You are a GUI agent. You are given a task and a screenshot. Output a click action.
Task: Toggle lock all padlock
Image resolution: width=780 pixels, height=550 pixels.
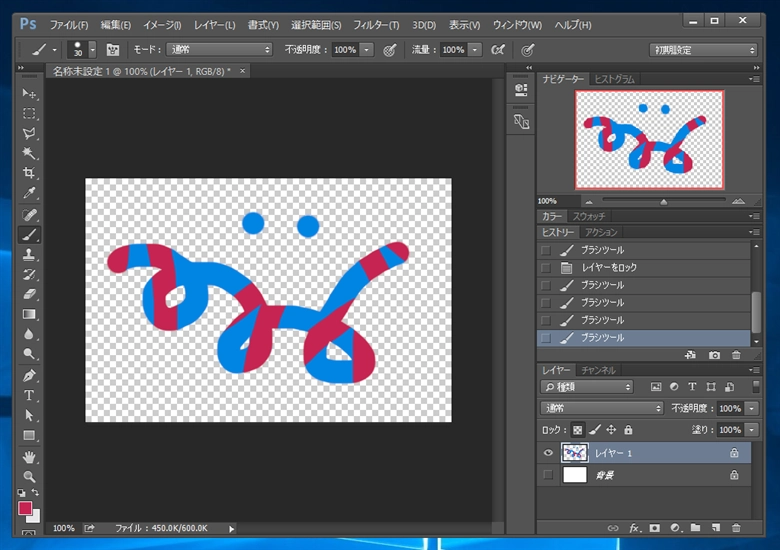tap(629, 430)
